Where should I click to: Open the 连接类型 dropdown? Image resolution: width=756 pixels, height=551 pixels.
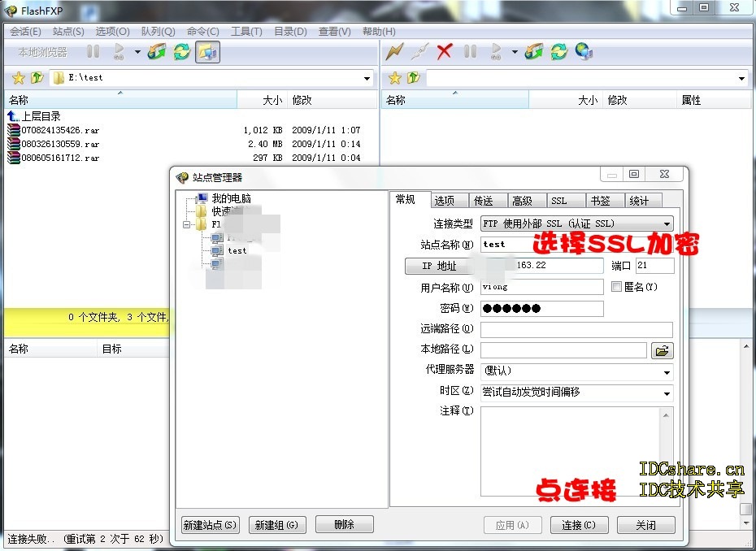tap(576, 223)
